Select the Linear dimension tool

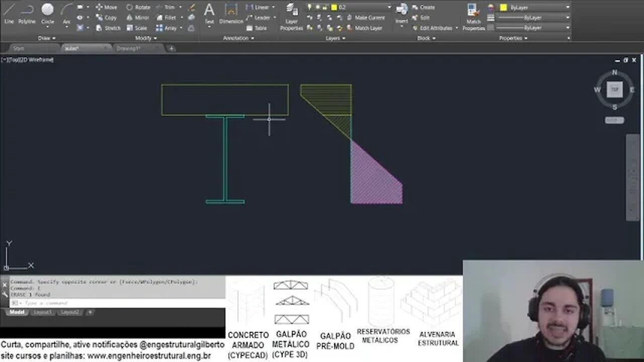(258, 7)
